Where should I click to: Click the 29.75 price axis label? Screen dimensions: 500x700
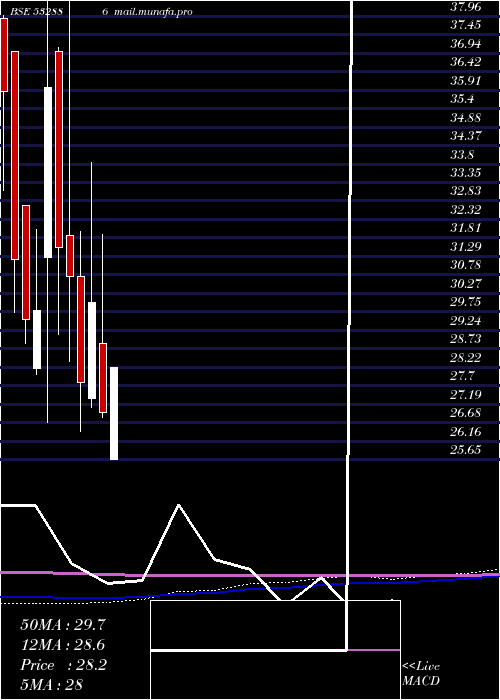(x=466, y=303)
